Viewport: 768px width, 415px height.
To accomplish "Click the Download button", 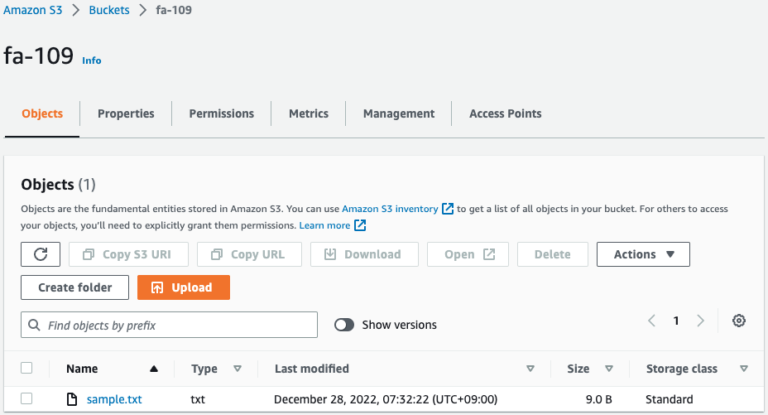I will [x=362, y=254].
